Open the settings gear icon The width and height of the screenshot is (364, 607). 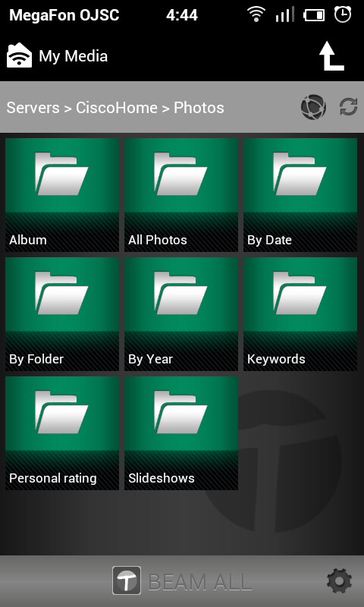tap(339, 581)
